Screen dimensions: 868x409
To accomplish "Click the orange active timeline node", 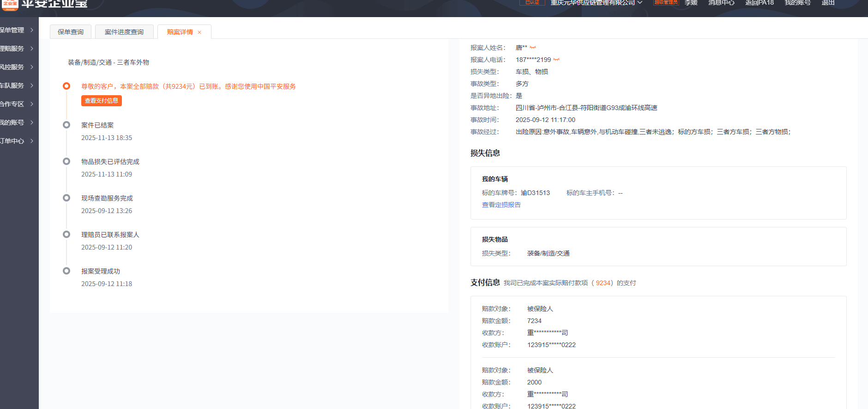I will click(x=66, y=86).
